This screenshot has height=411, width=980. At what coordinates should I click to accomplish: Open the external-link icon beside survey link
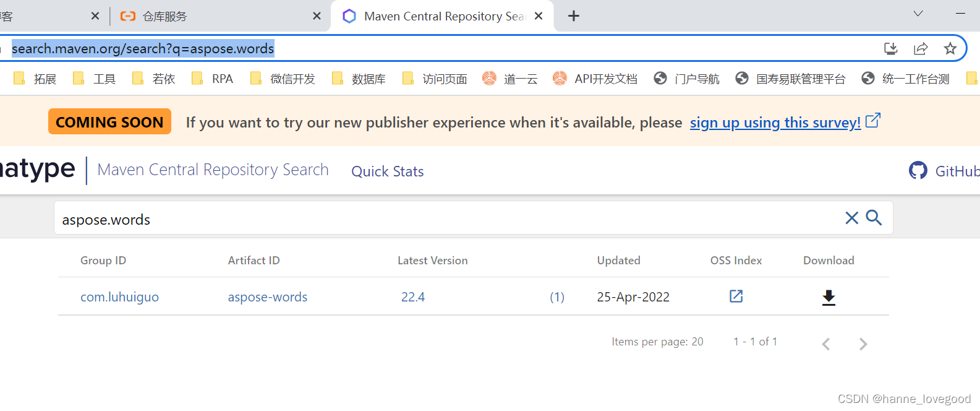tap(872, 121)
